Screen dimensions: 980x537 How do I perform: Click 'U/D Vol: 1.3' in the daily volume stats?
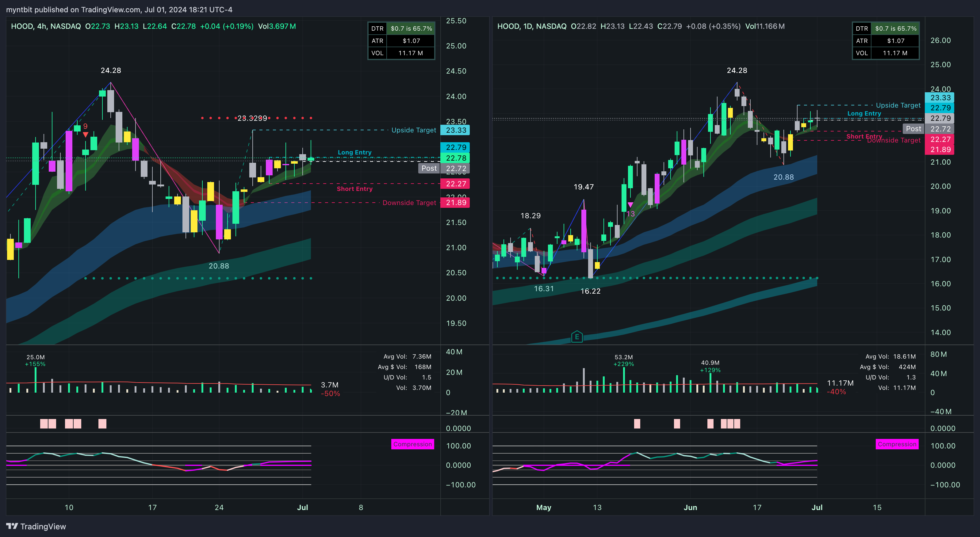click(x=890, y=377)
